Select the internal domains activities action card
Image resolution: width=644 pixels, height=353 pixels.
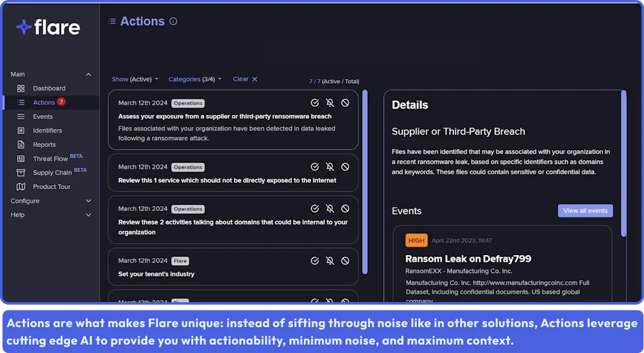click(233, 220)
